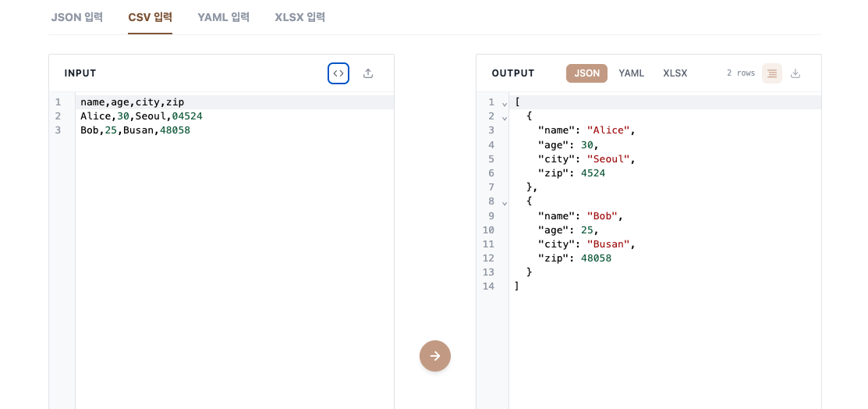Viewport: 868px width, 409px height.
Task: Click output value "Alice"
Action: [x=608, y=130]
